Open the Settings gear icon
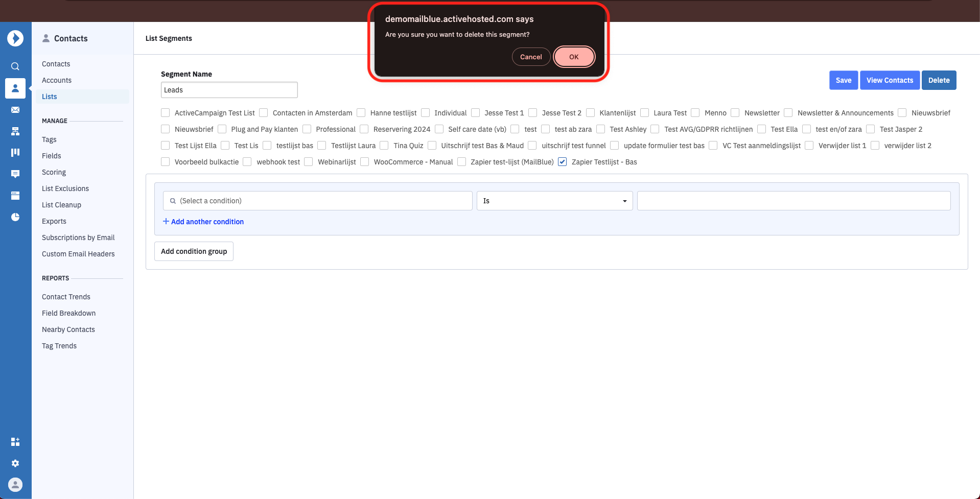This screenshot has height=499, width=980. [15, 463]
